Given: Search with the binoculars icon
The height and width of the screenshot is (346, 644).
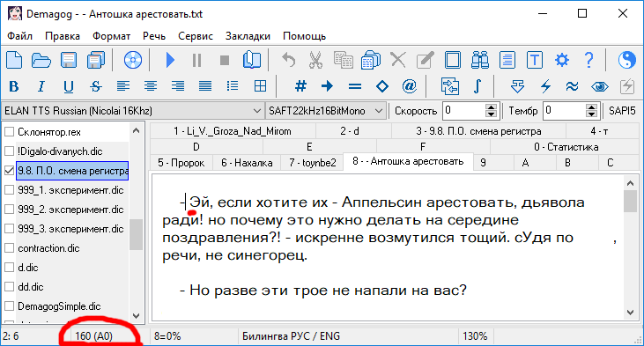Looking at the screenshot, I should [480, 61].
